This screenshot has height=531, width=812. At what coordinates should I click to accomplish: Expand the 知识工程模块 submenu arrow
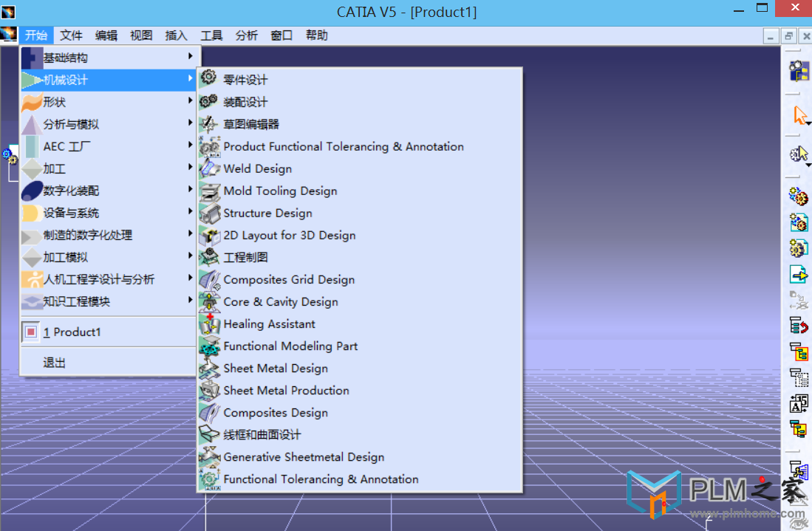(x=191, y=300)
